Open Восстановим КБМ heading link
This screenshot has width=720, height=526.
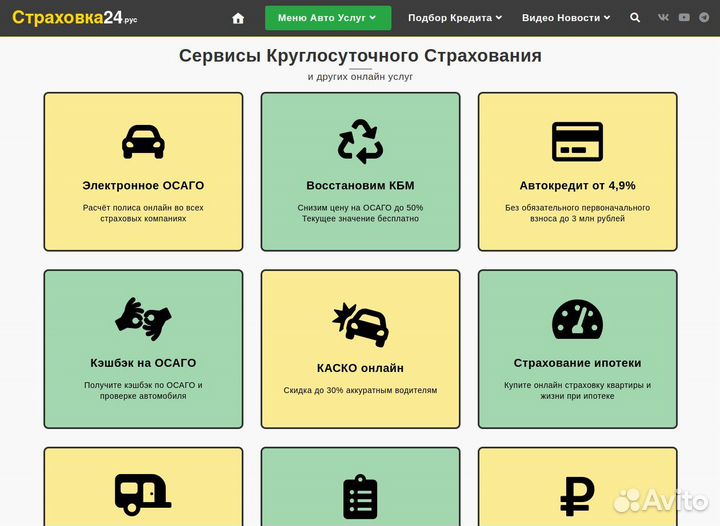click(360, 185)
